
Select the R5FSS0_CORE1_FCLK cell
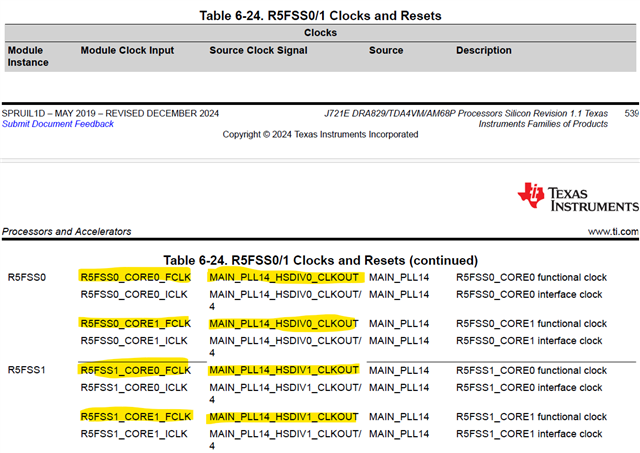point(136,324)
